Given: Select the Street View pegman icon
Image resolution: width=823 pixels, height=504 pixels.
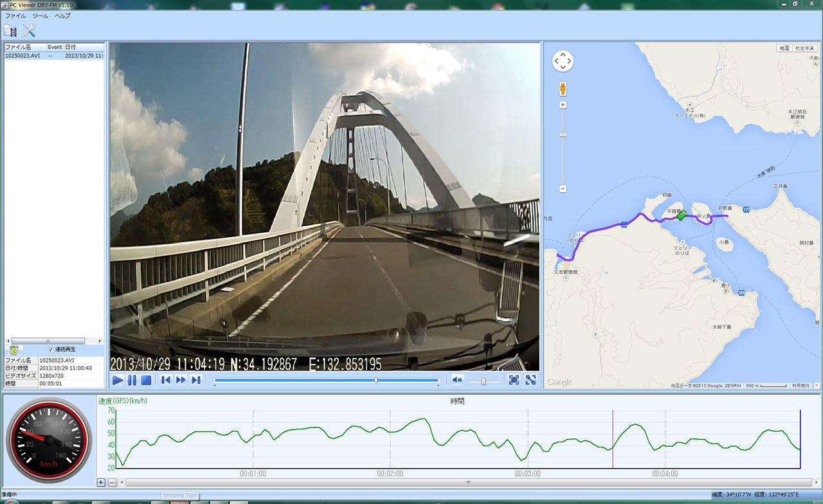Looking at the screenshot, I should click(563, 89).
